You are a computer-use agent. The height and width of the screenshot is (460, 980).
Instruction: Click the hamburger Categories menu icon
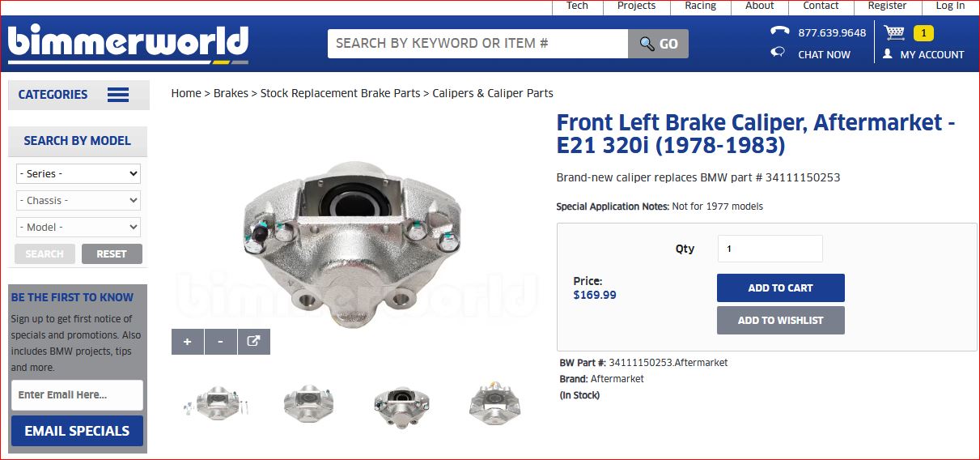(118, 95)
